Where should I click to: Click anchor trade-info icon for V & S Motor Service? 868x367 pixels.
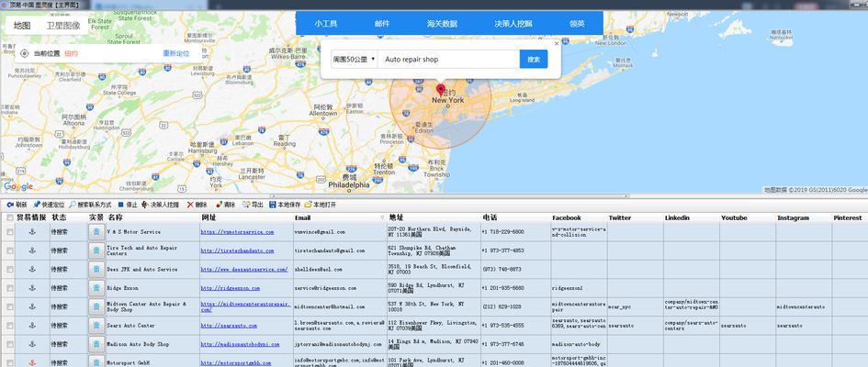[32, 231]
